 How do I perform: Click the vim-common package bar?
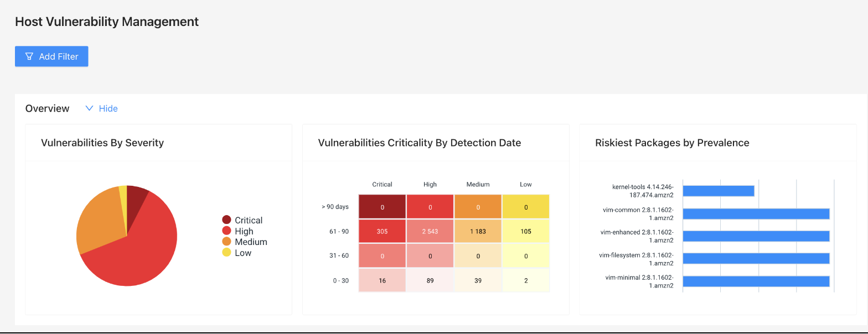(756, 214)
